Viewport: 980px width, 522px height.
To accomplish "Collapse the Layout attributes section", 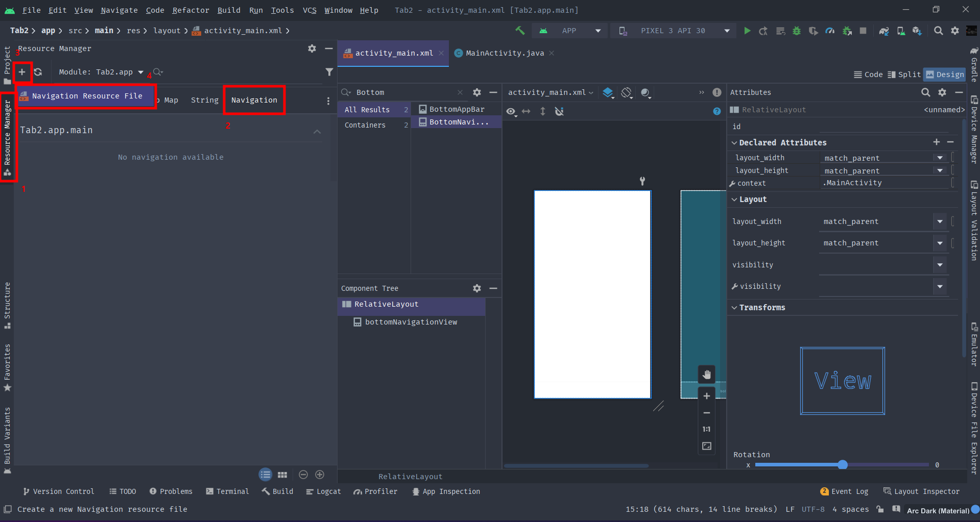I will pos(734,200).
